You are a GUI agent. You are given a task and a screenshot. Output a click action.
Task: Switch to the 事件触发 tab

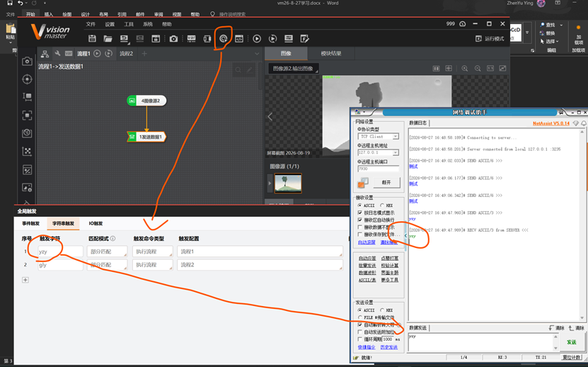tap(30, 223)
